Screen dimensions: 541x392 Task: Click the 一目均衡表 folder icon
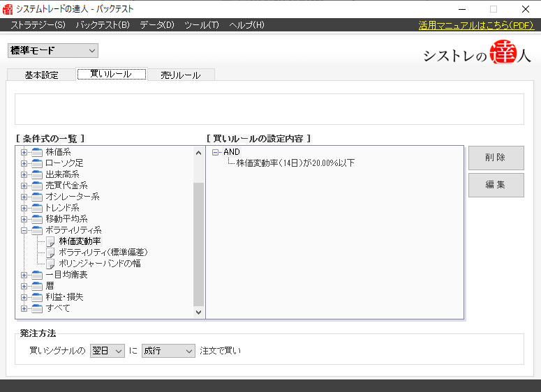click(x=37, y=275)
